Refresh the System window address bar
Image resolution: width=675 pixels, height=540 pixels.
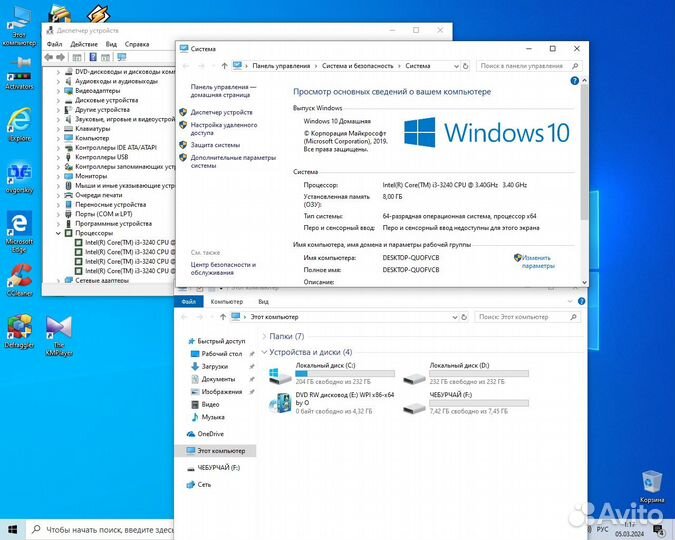tap(465, 66)
